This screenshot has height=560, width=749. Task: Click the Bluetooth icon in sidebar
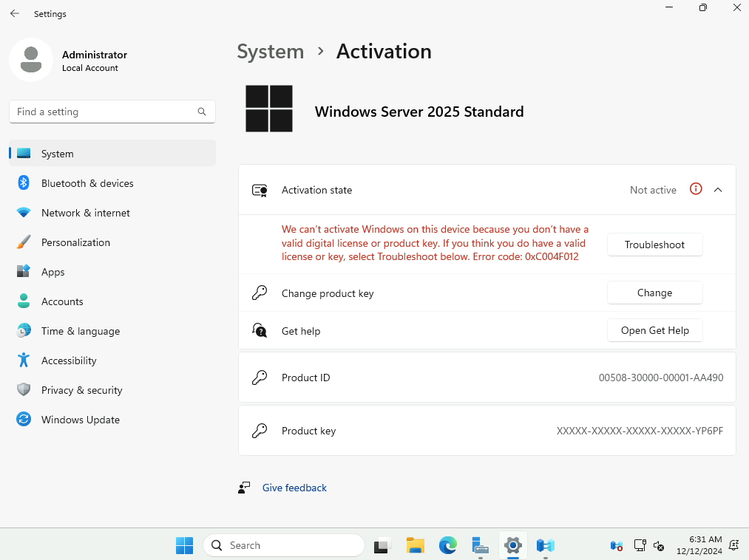[x=24, y=182]
